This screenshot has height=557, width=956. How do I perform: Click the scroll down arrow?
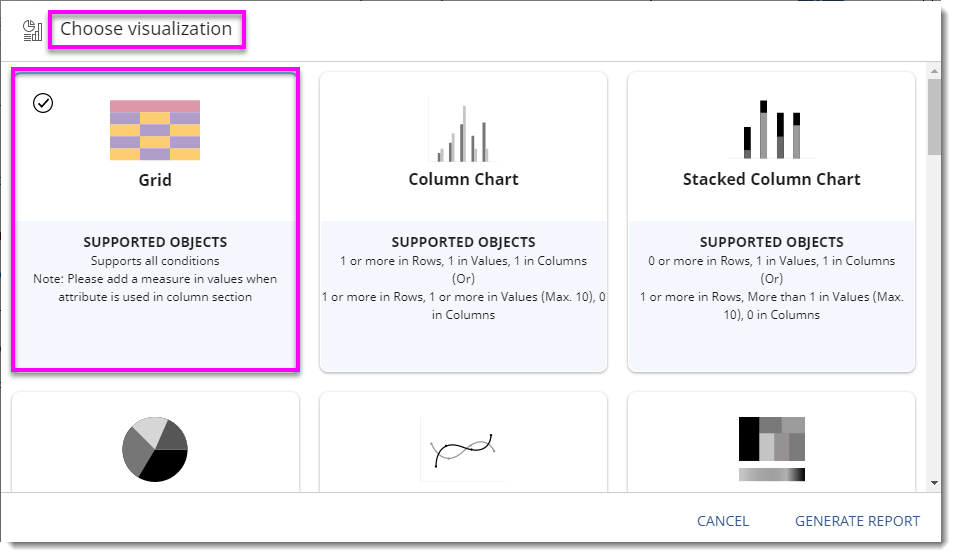934,483
